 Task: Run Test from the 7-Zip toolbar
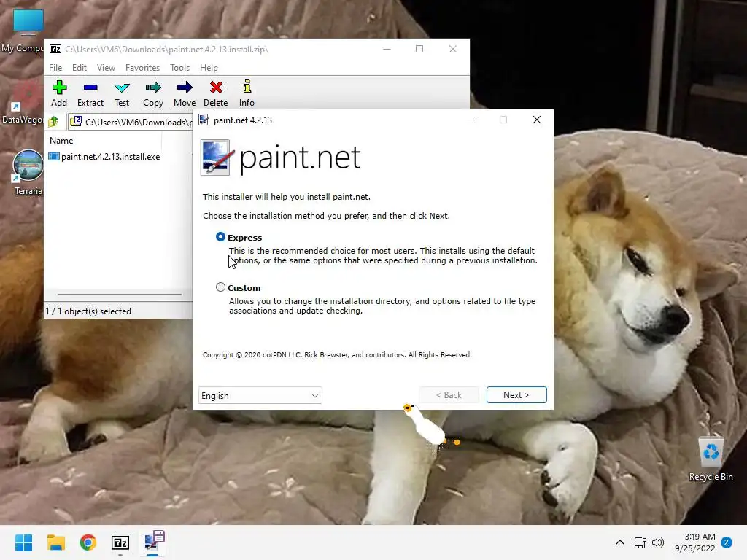pyautogui.click(x=122, y=87)
